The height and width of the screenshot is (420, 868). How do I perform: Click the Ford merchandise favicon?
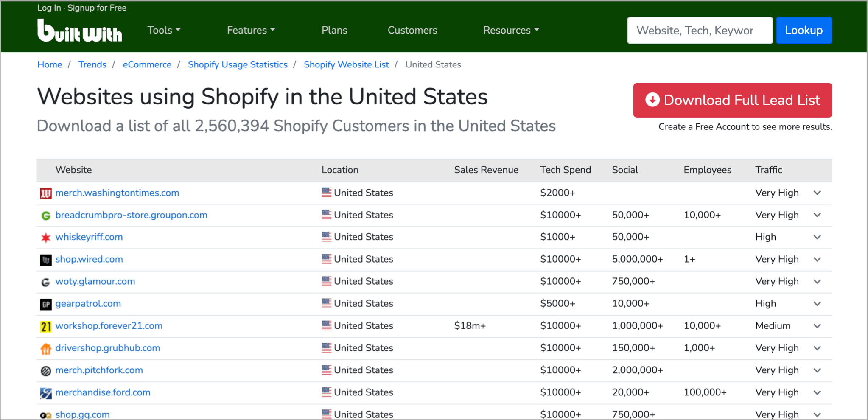[46, 393]
